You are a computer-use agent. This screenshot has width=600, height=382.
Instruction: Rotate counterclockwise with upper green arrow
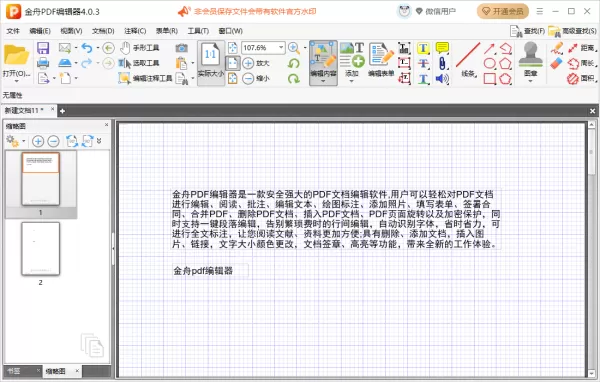point(293,63)
